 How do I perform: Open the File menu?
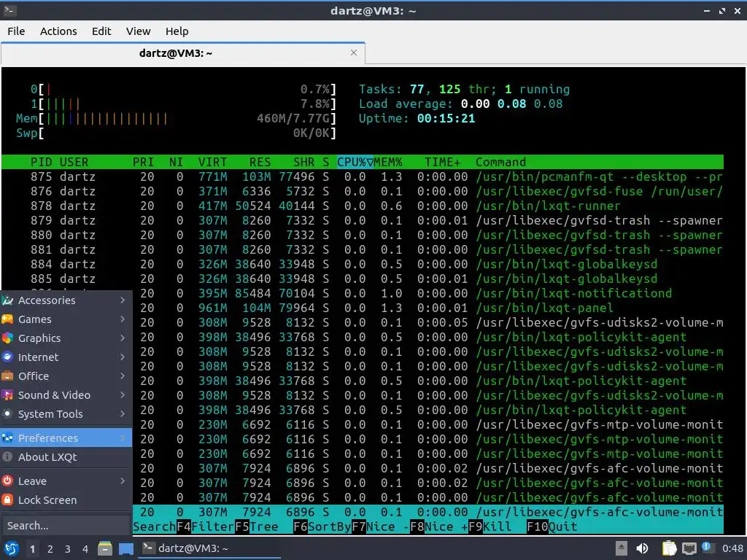(x=16, y=31)
